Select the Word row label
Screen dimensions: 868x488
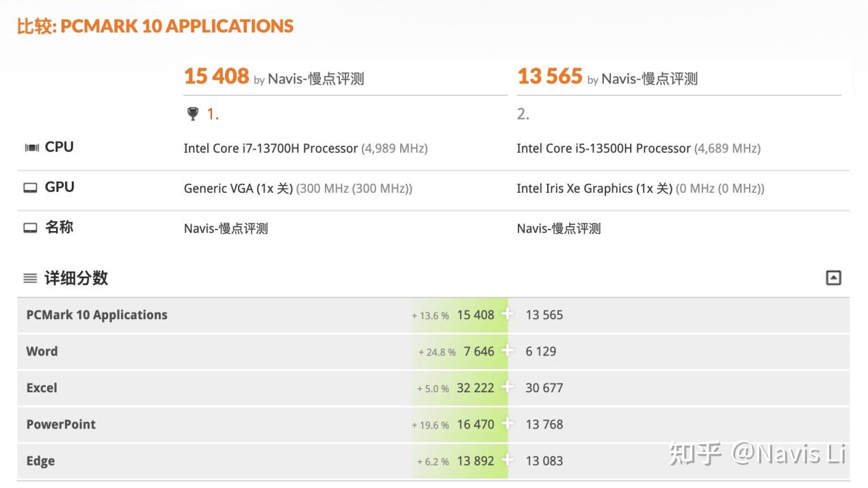42,351
